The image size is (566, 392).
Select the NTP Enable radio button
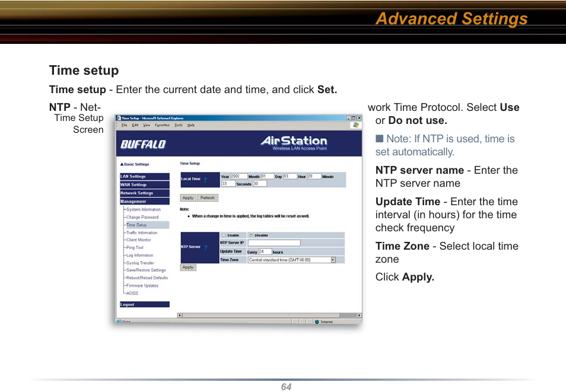pos(224,235)
